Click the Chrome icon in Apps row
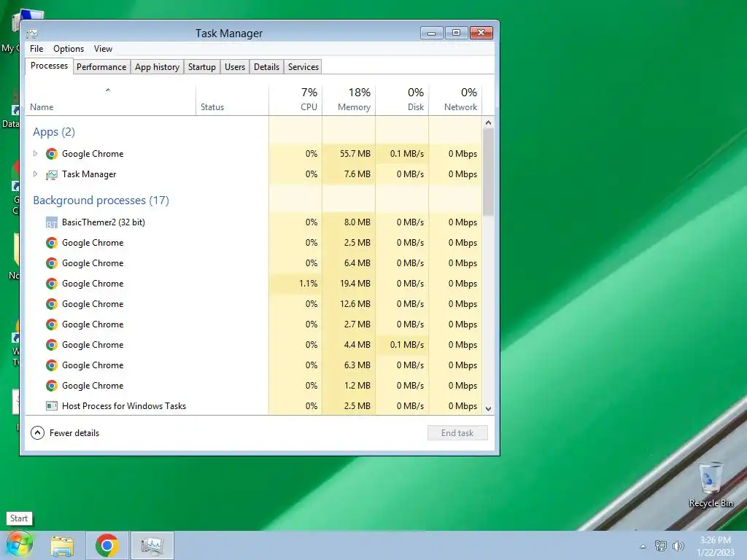Viewport: 747px width, 560px height. point(52,154)
